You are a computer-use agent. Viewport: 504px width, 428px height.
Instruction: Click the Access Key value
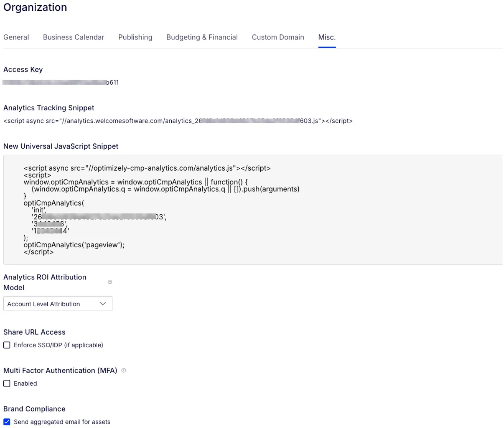click(x=61, y=82)
